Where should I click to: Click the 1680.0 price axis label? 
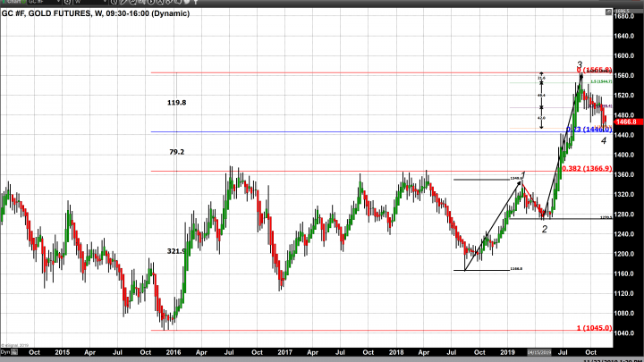pyautogui.click(x=624, y=16)
